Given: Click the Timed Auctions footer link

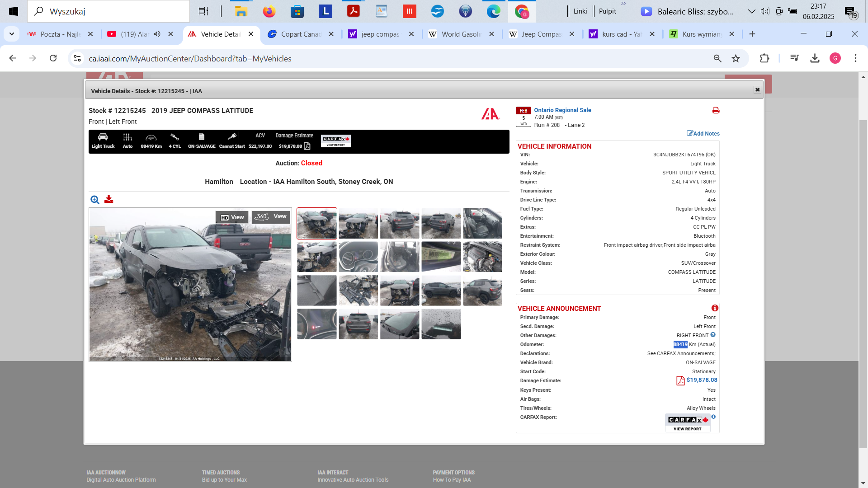Looking at the screenshot, I should point(221,473).
